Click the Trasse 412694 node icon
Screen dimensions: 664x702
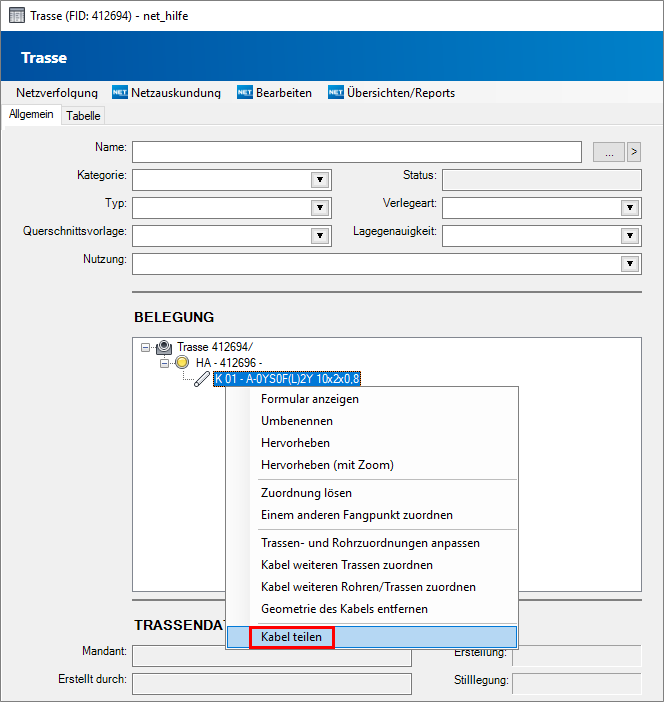tap(164, 347)
